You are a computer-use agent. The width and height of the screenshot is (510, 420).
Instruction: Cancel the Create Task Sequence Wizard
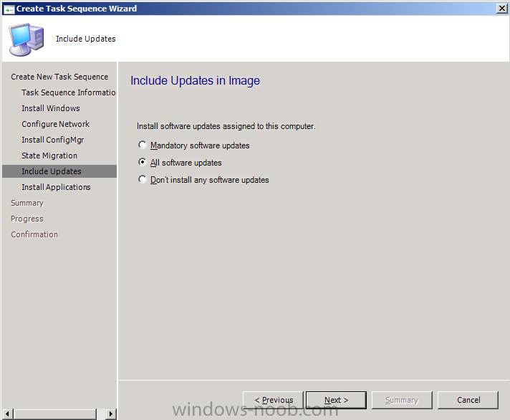468,400
